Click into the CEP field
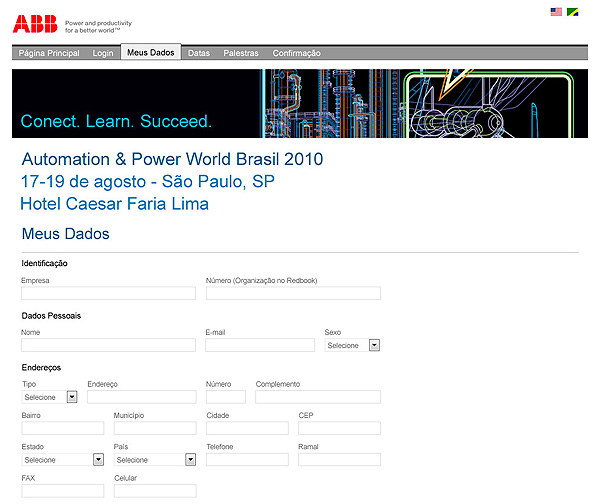 (339, 428)
